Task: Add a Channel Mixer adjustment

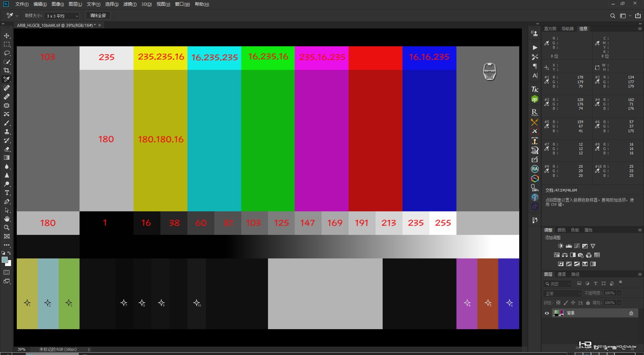Action: (589, 255)
